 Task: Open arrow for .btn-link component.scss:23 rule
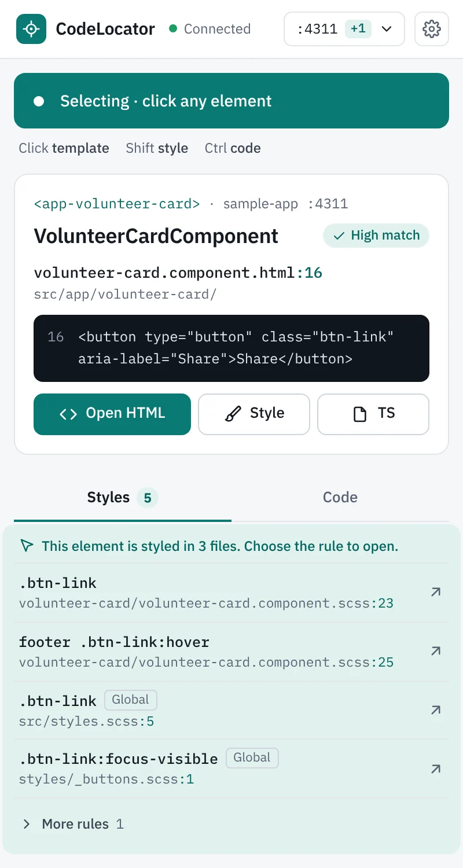click(x=436, y=592)
